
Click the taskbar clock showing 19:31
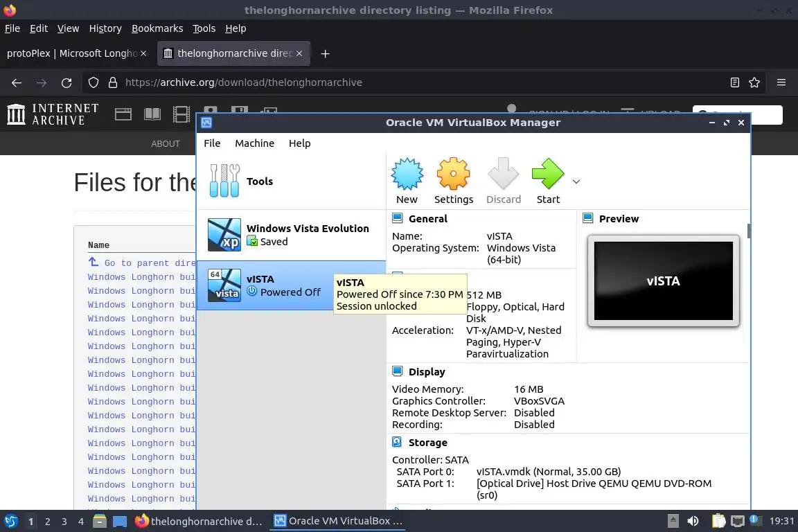tap(781, 522)
